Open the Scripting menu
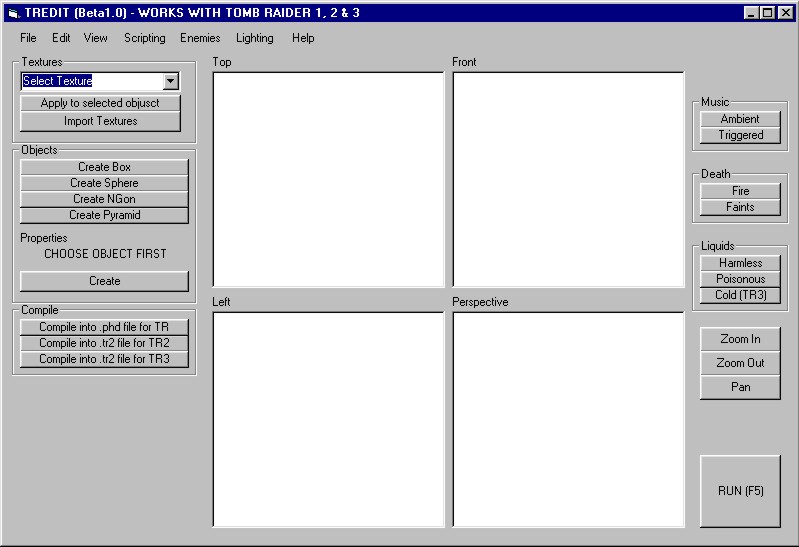Viewport: 799px width, 547px height. point(145,38)
